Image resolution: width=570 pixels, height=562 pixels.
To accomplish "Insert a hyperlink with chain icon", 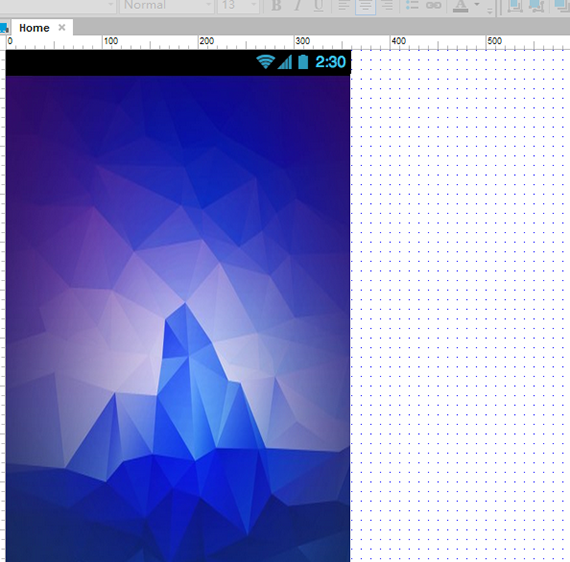I will 433,5.
